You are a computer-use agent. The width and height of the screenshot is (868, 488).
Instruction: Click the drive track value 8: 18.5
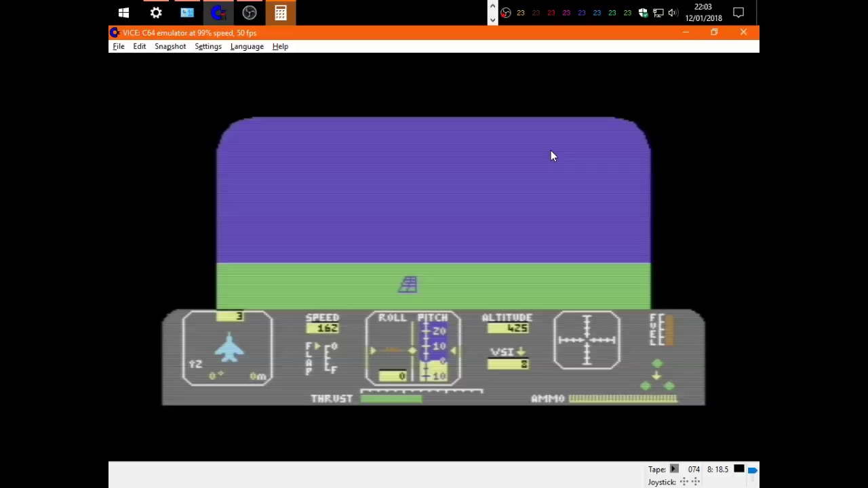[x=717, y=469]
